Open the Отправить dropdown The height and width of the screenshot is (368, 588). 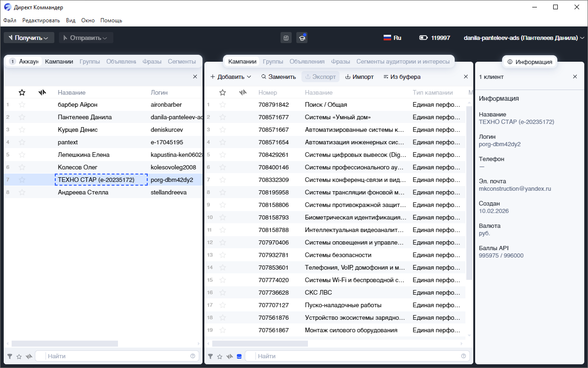click(x=86, y=38)
